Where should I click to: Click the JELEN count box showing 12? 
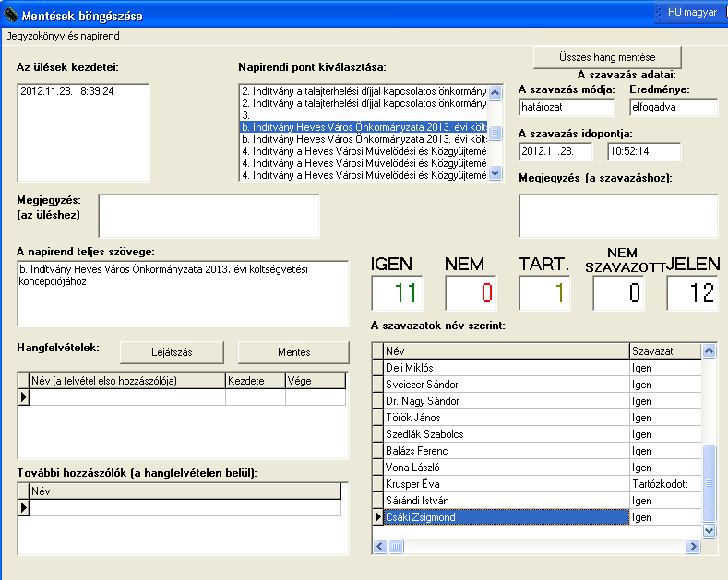point(692,293)
